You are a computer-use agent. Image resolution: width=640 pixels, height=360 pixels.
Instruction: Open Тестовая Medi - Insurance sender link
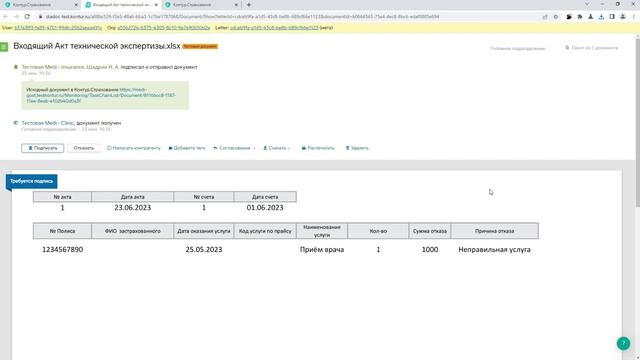70,67
